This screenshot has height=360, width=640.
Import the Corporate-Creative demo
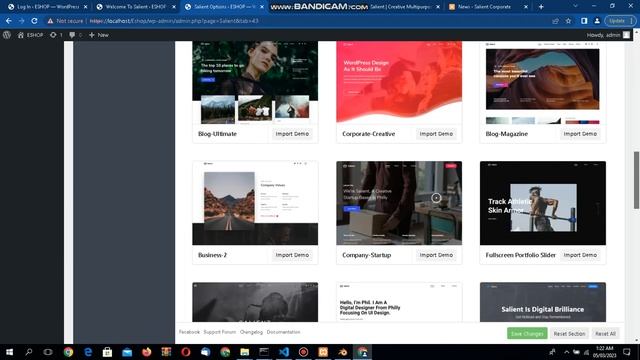coord(436,134)
